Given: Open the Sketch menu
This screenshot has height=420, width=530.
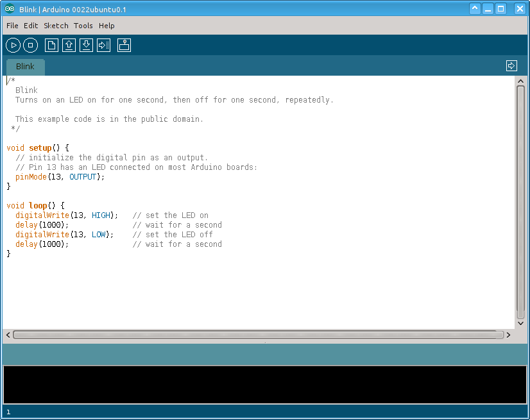Looking at the screenshot, I should pyautogui.click(x=56, y=26).
